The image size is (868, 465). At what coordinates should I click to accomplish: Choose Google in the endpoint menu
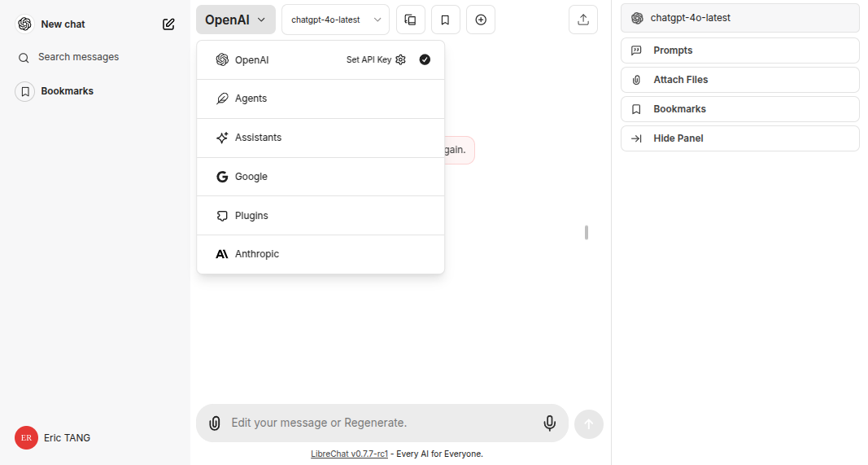(321, 177)
